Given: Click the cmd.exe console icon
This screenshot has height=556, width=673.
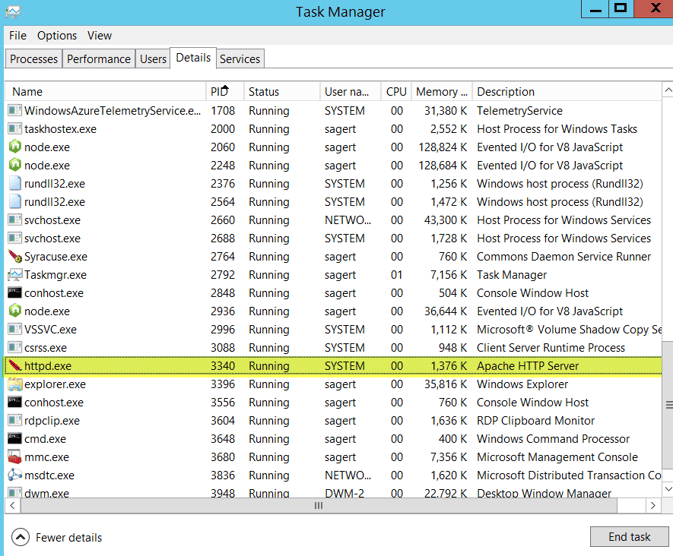Looking at the screenshot, I should click(x=14, y=439).
